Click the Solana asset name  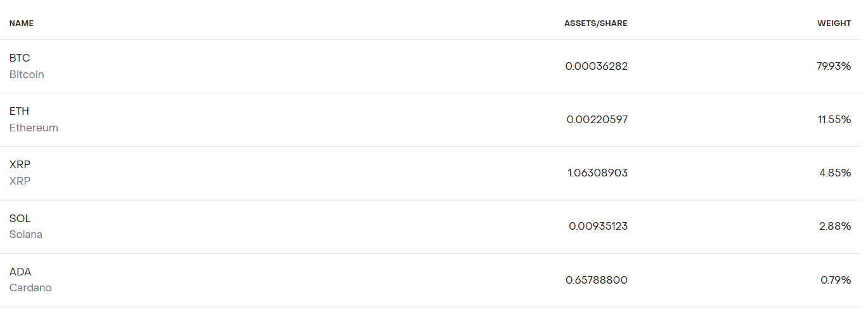(26, 234)
